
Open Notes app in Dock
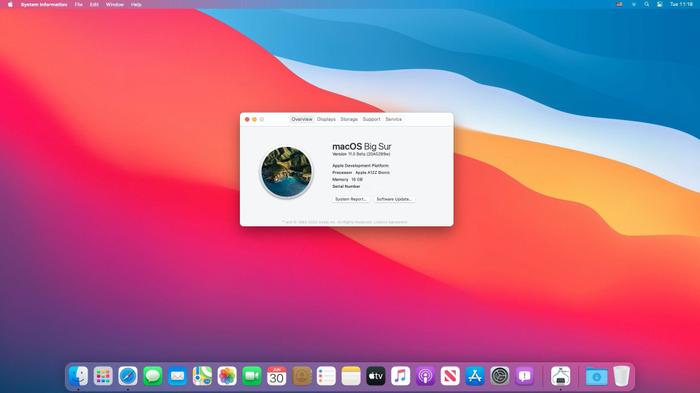(351, 376)
